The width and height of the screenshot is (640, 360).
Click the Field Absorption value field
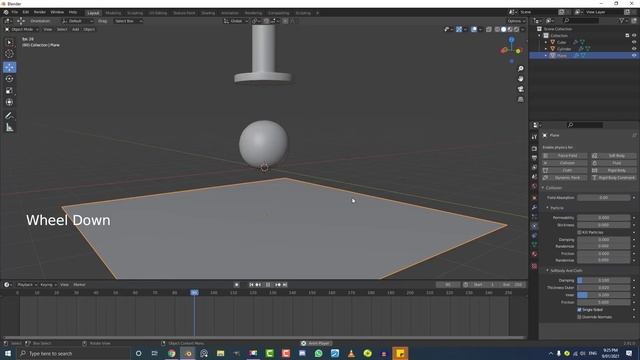pos(604,198)
